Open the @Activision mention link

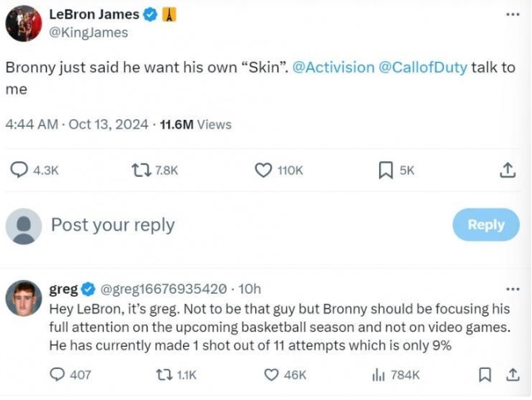pyautogui.click(x=334, y=67)
